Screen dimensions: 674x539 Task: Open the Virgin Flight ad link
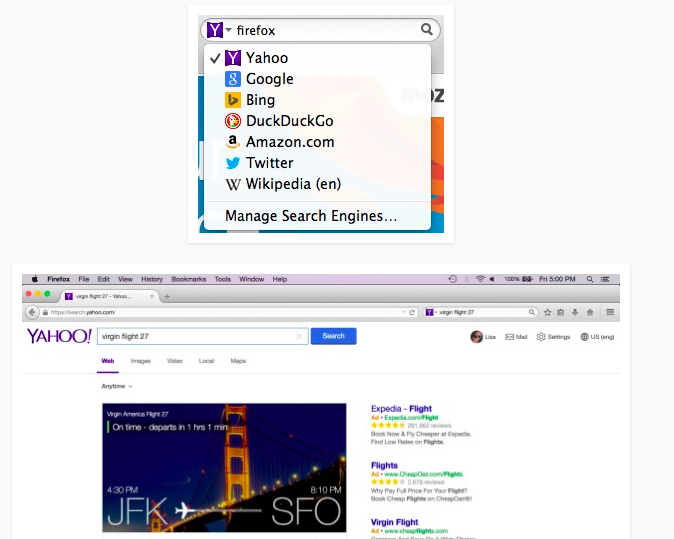(x=394, y=522)
